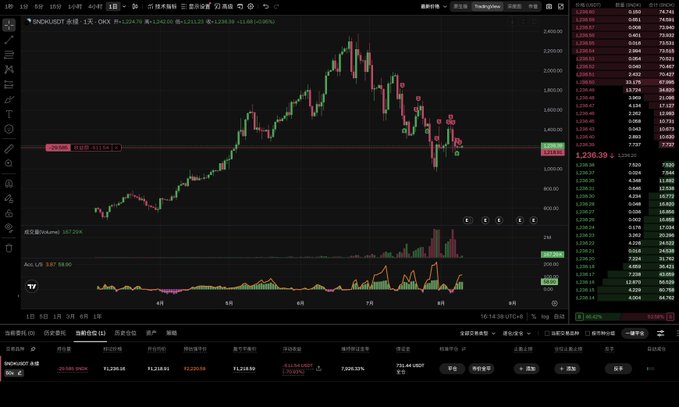Select the crosshair cursor tool
This screenshot has width=679, height=407.
click(x=9, y=25)
